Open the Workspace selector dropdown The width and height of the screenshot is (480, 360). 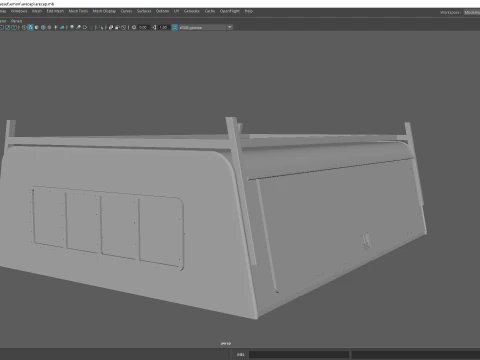(x=472, y=12)
